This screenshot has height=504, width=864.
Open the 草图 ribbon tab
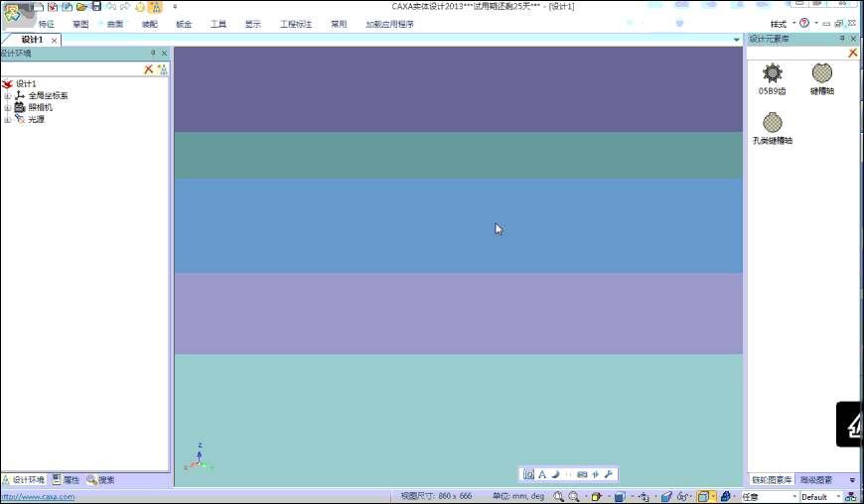coord(80,24)
